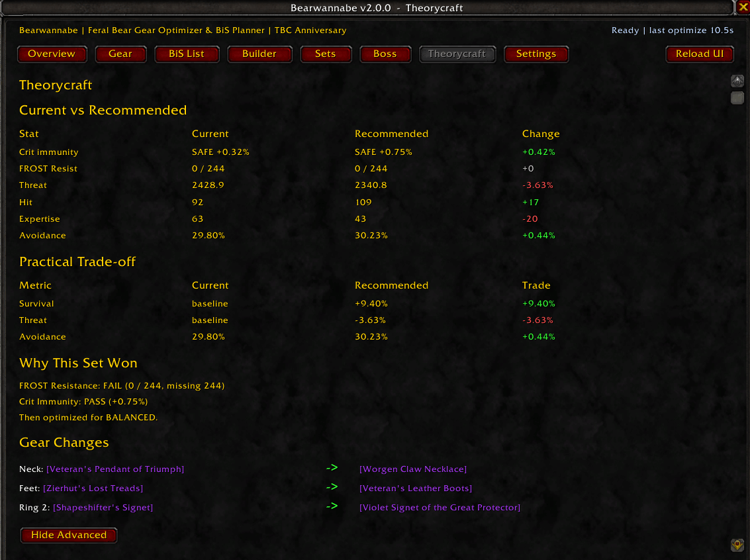Image resolution: width=750 pixels, height=560 pixels.
Task: Switch to the Gear tab
Action: (120, 54)
